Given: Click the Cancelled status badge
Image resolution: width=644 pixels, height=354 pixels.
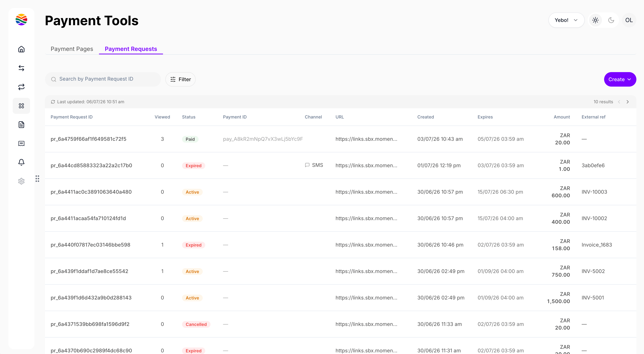Looking at the screenshot, I should [x=196, y=324].
